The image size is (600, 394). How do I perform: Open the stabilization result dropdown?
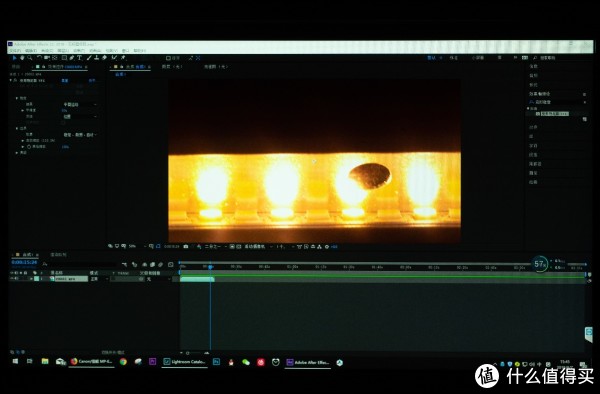point(80,104)
